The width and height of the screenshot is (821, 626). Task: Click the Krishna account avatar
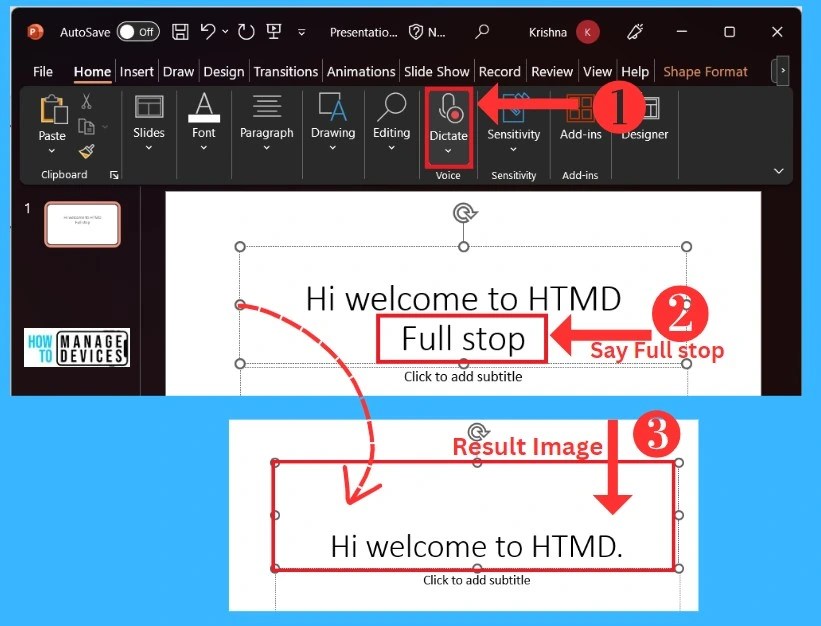(x=587, y=31)
